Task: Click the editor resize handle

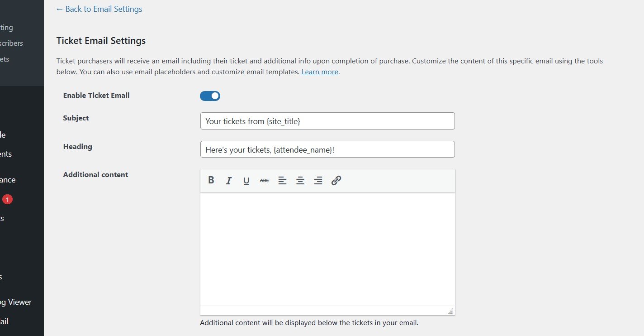Action: 450,311
